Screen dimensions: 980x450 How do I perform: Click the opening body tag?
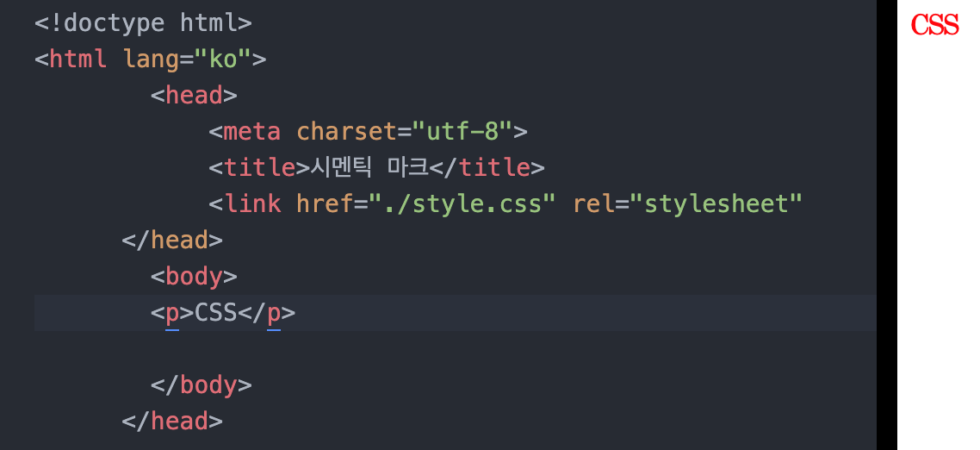(x=194, y=277)
